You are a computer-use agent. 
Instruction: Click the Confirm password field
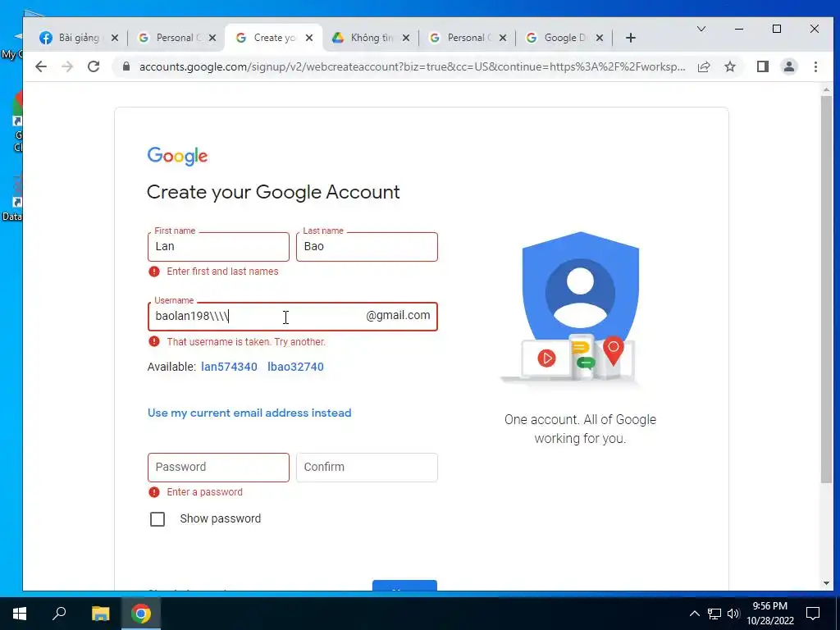point(367,467)
